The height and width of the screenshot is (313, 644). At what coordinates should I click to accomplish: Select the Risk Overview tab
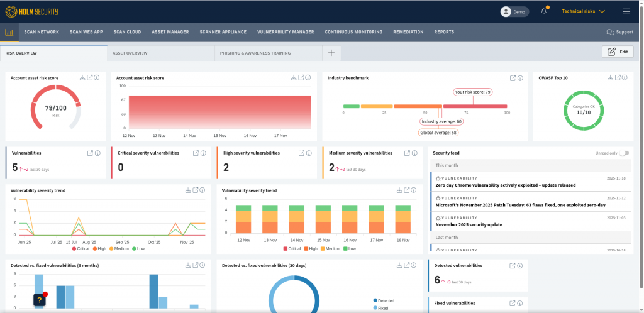coord(54,53)
